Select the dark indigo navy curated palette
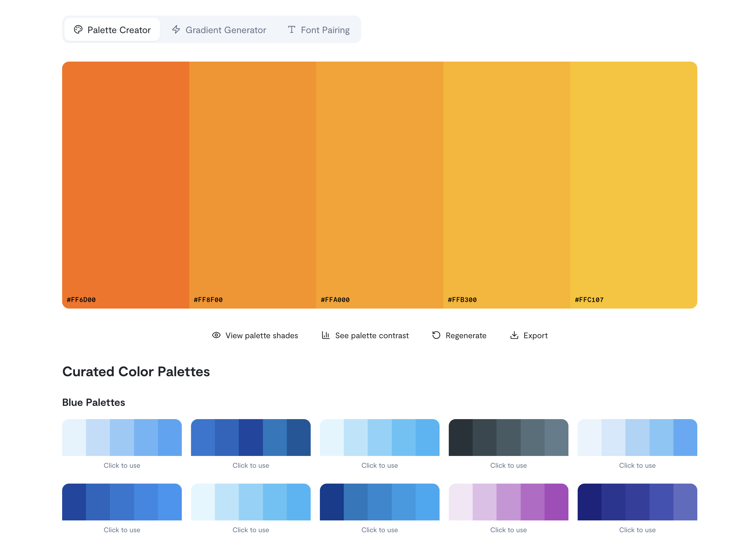This screenshot has width=756, height=540. click(x=637, y=502)
